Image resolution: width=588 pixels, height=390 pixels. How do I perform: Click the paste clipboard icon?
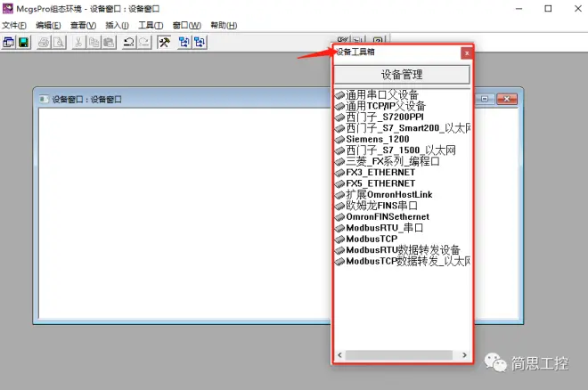pyautogui.click(x=109, y=43)
